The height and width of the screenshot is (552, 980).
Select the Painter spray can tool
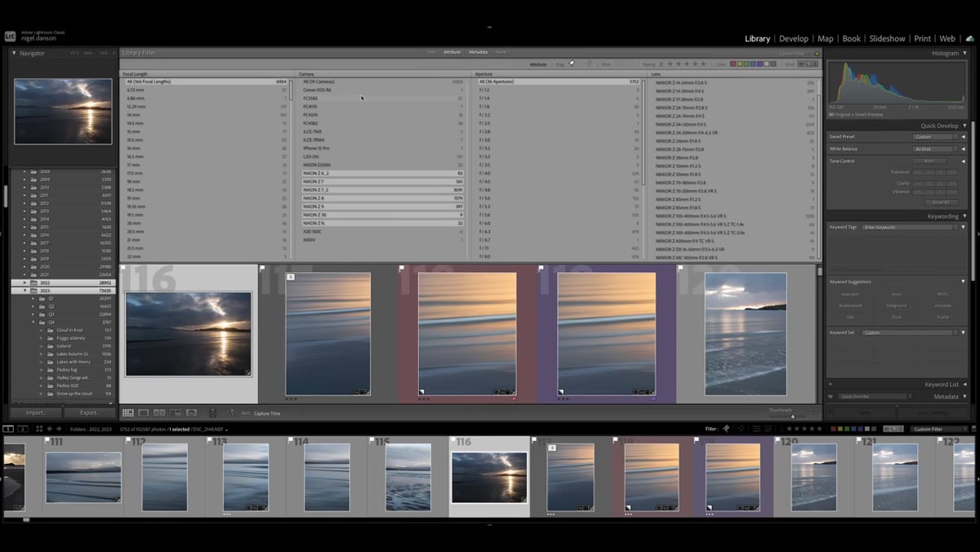pos(213,413)
